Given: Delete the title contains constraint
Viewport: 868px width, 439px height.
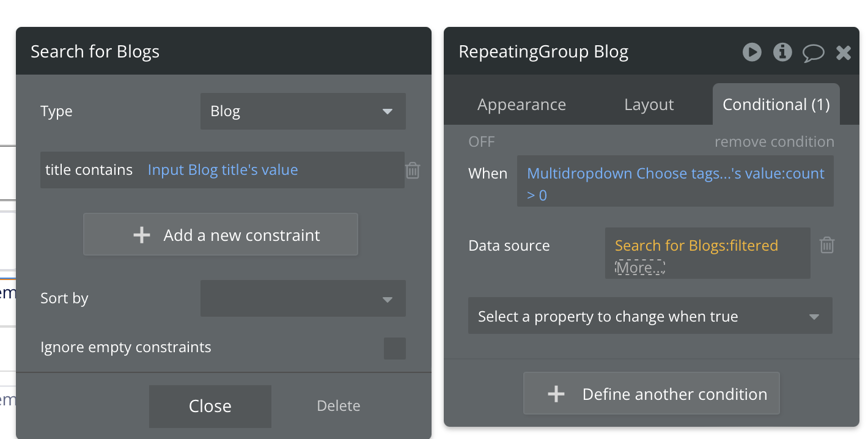Looking at the screenshot, I should (413, 170).
